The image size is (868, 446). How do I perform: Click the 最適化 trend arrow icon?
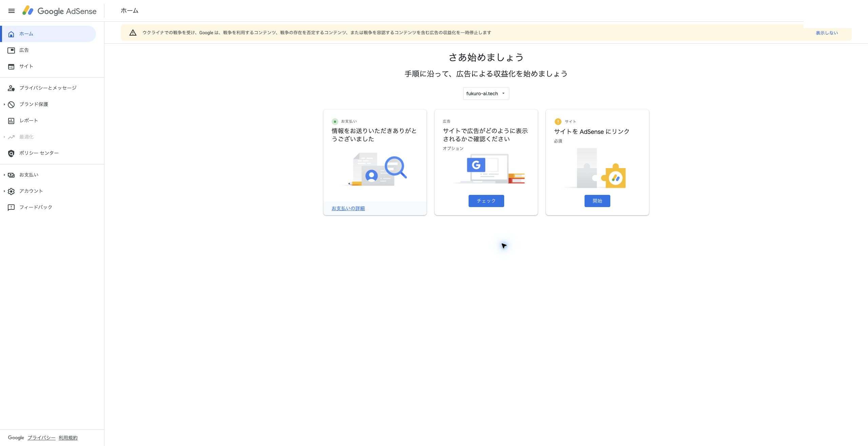11,137
